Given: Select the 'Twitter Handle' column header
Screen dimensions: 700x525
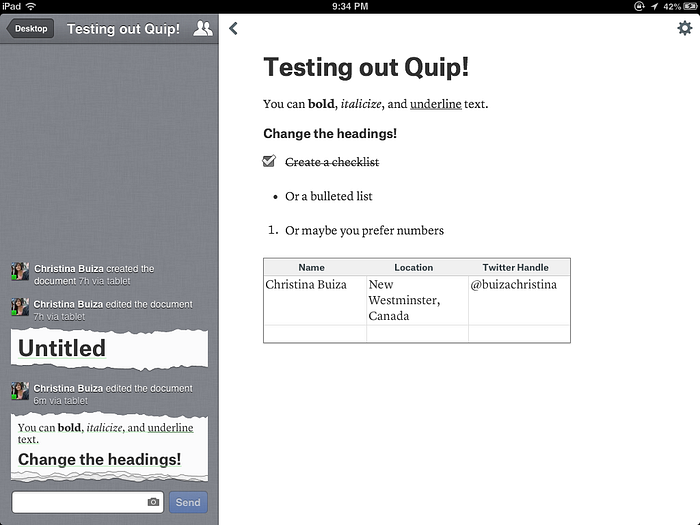Looking at the screenshot, I should click(515, 267).
